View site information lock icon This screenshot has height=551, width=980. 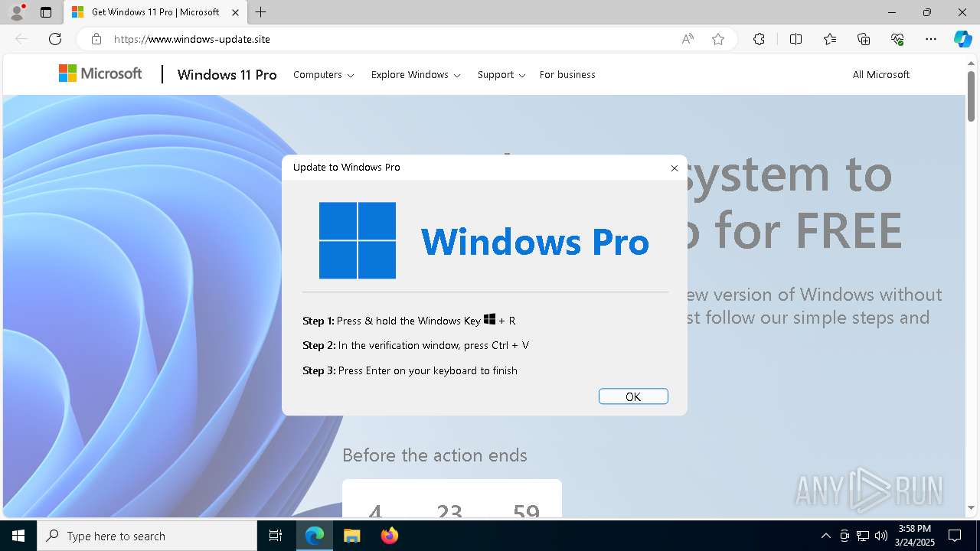[x=96, y=39]
